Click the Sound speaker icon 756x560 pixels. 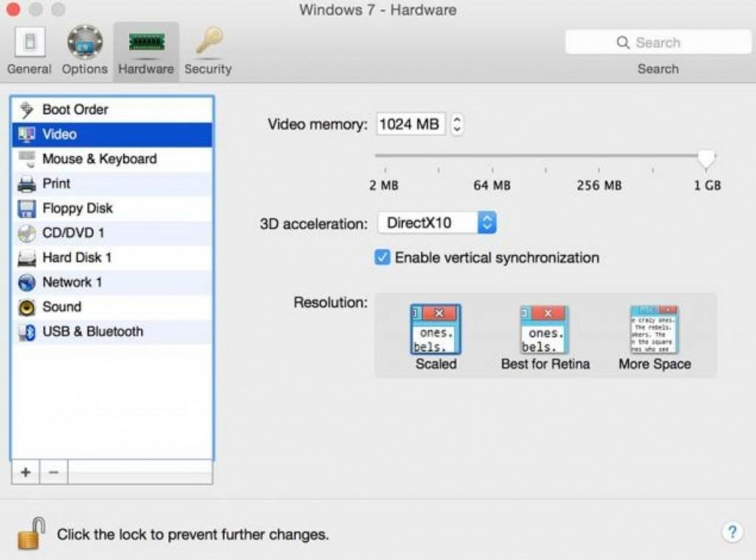27,307
